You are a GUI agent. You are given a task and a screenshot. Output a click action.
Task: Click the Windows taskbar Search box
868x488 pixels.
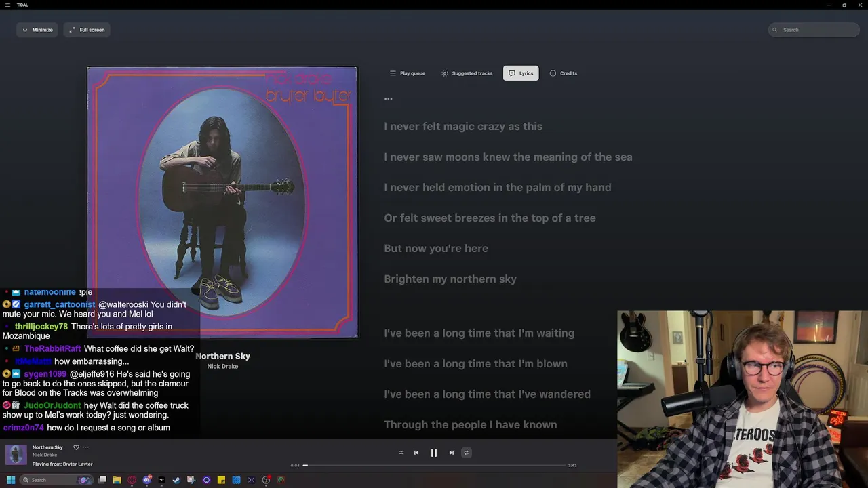[56, 480]
